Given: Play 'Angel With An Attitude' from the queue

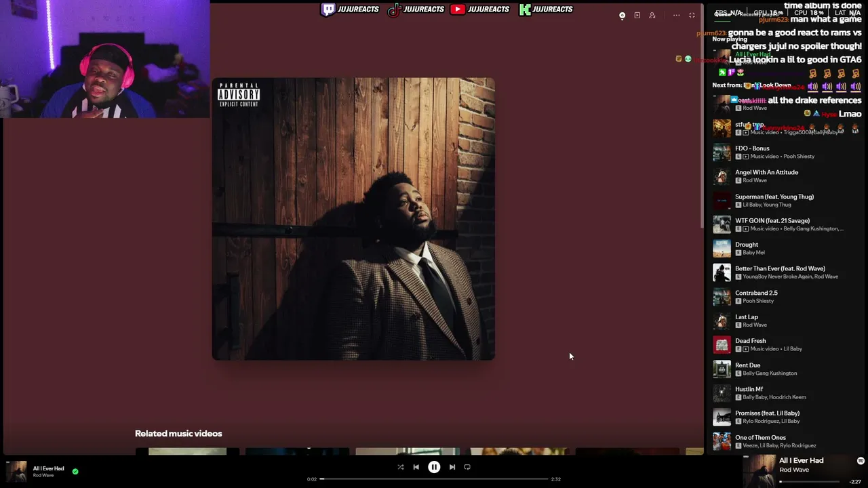Looking at the screenshot, I should 787,176.
